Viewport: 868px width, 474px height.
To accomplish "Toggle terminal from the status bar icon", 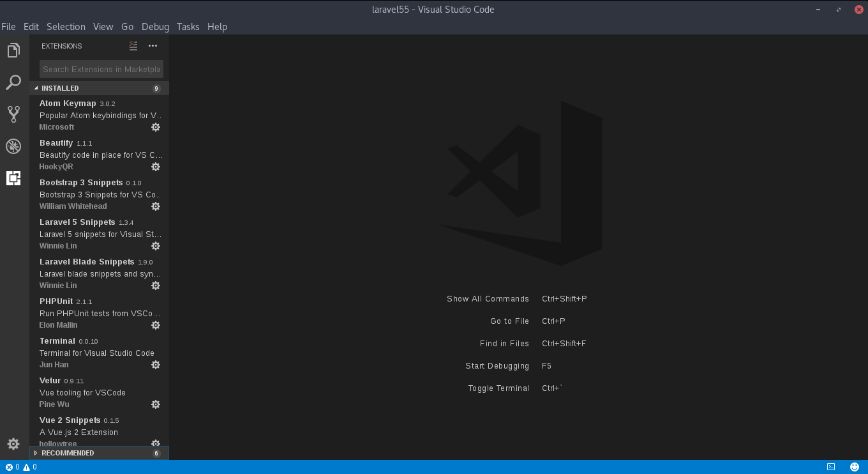I will [831, 467].
